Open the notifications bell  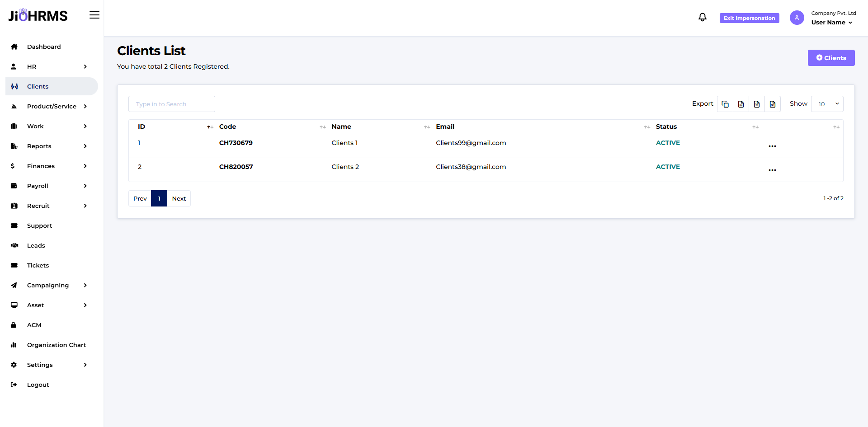pos(702,18)
